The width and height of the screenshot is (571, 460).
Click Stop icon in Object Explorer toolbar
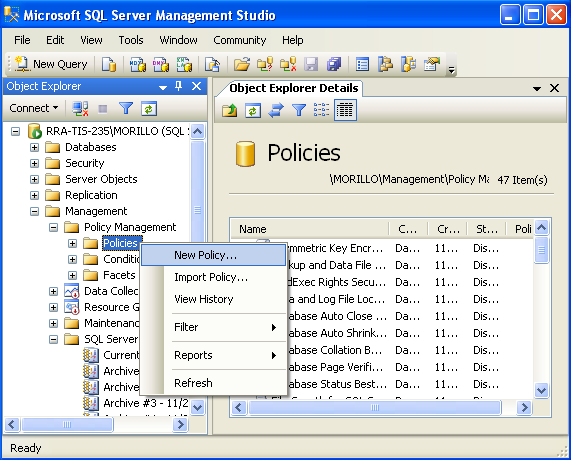pos(103,109)
